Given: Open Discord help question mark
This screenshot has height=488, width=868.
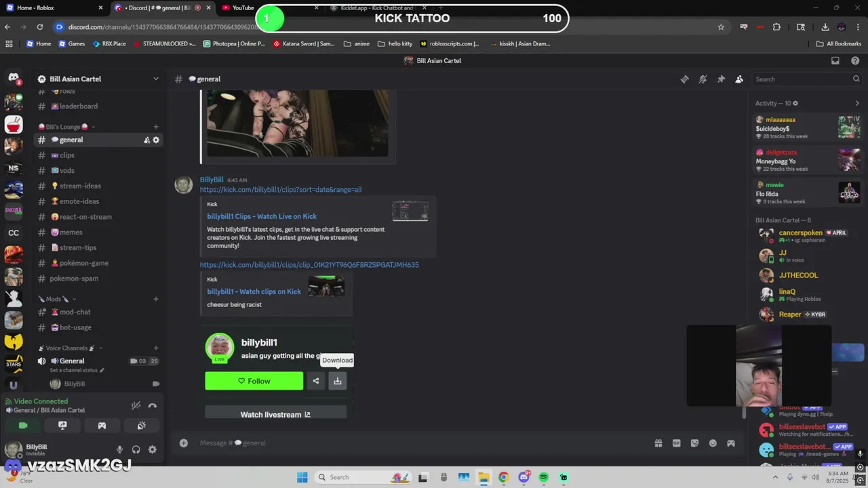Looking at the screenshot, I should click(855, 60).
